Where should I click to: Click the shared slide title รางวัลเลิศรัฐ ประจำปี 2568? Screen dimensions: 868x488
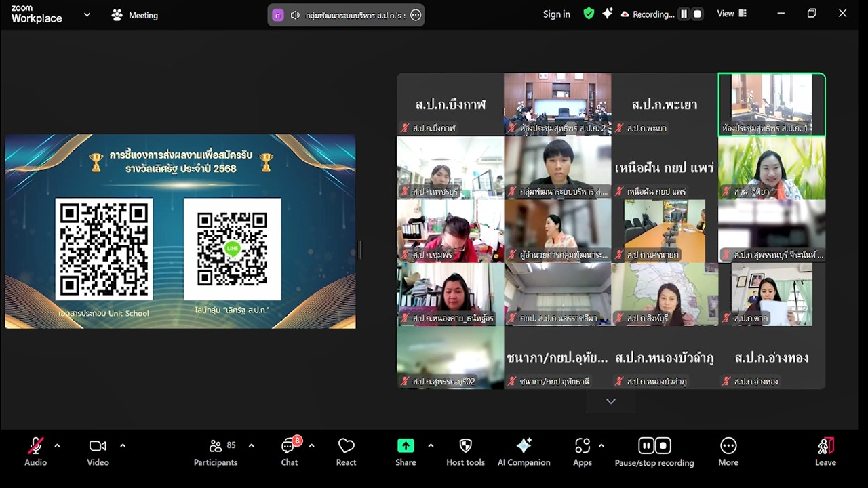pyautogui.click(x=181, y=168)
